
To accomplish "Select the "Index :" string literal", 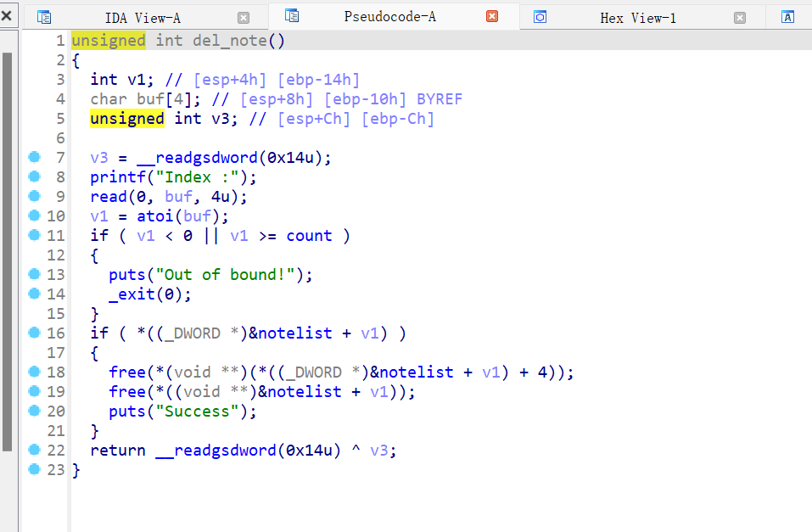I will tap(198, 177).
